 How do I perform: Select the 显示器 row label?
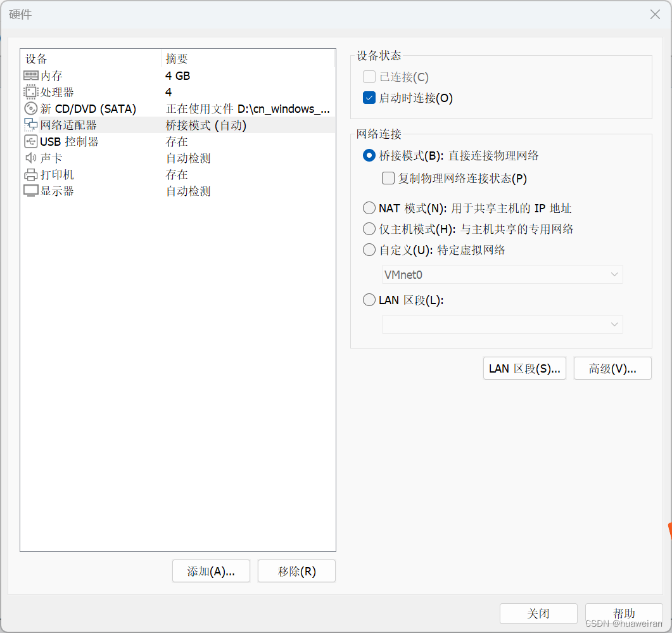tap(57, 191)
